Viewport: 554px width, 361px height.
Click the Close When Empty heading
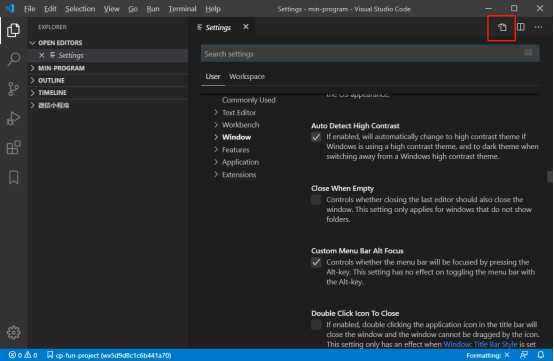pyautogui.click(x=342, y=188)
